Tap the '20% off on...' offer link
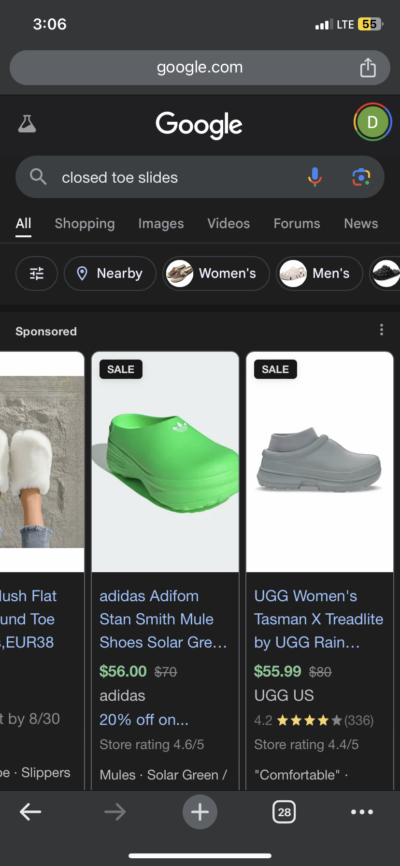The height and width of the screenshot is (866, 400). [x=144, y=720]
